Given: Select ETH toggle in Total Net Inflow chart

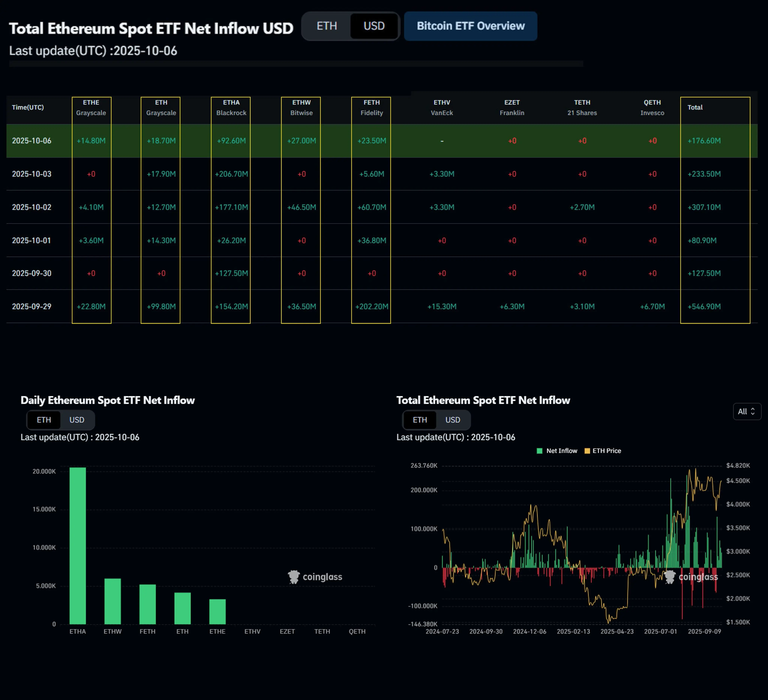Looking at the screenshot, I should (x=420, y=420).
